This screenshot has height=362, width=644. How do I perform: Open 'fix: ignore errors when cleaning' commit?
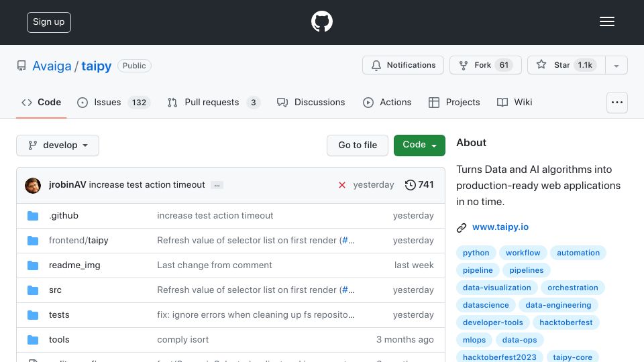click(x=256, y=315)
